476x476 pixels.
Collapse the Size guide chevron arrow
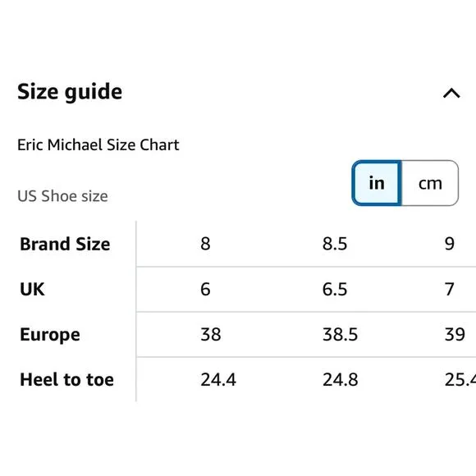pos(451,94)
